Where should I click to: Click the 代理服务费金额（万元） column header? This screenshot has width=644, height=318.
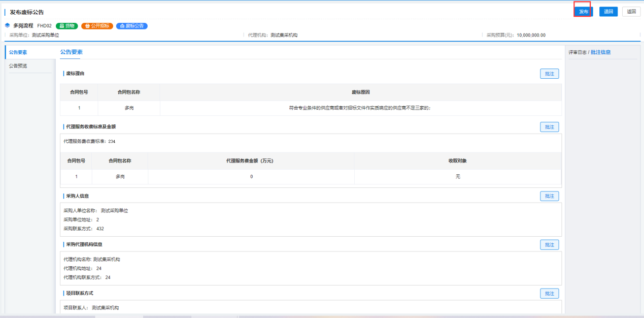251,161
